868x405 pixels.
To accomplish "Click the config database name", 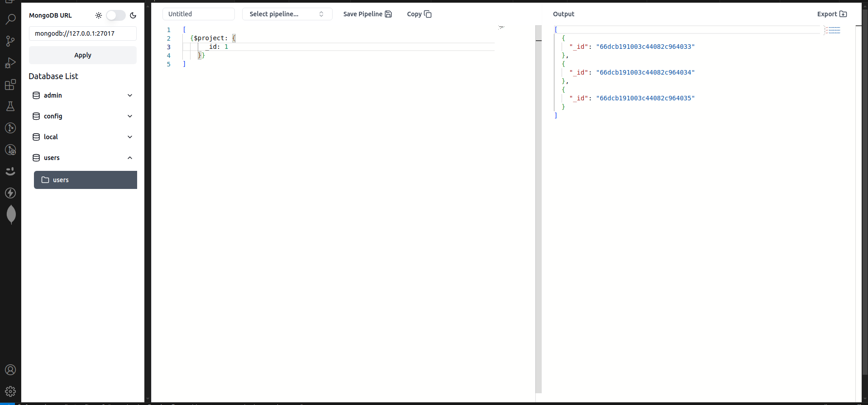I will coord(53,116).
